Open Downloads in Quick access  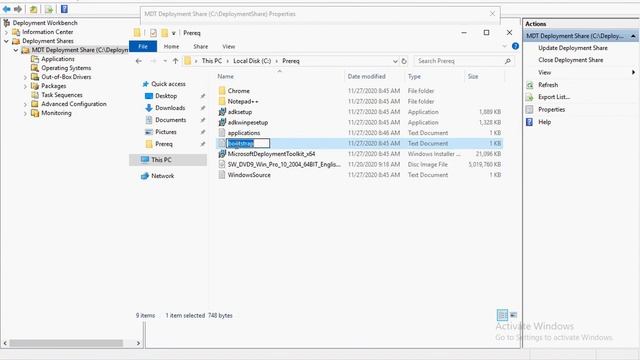[170, 108]
